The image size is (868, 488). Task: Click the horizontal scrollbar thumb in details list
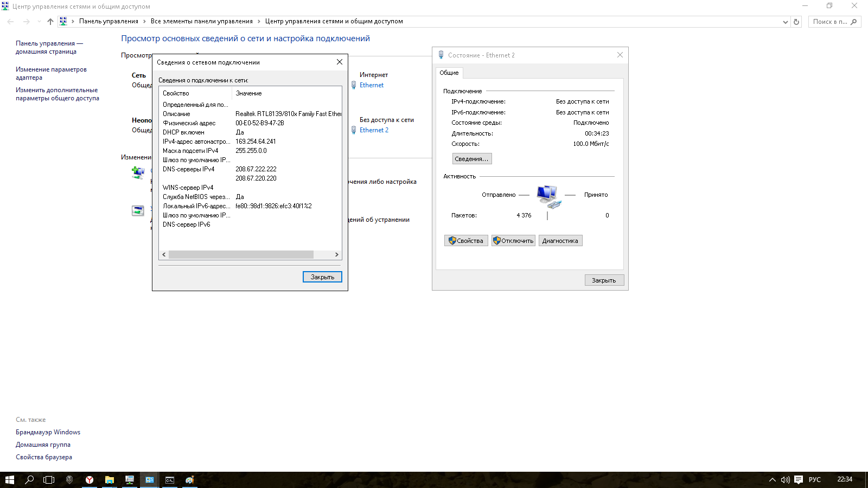(241, 254)
